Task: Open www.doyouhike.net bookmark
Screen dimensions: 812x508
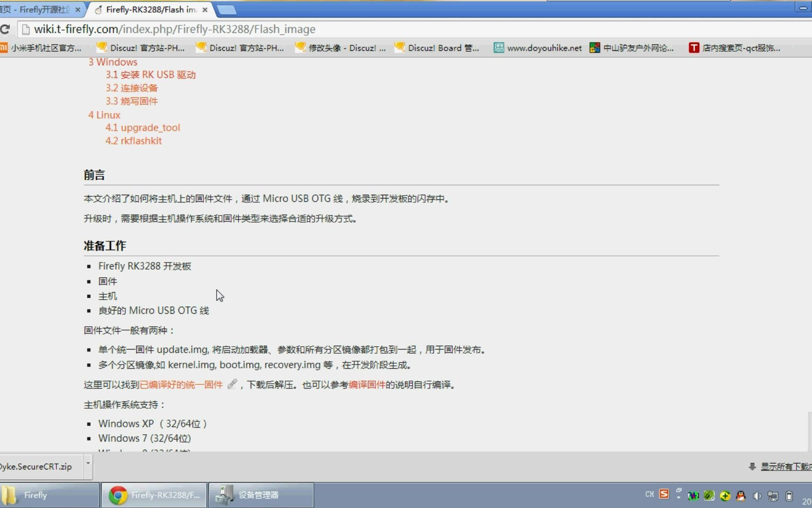Action: (538, 48)
